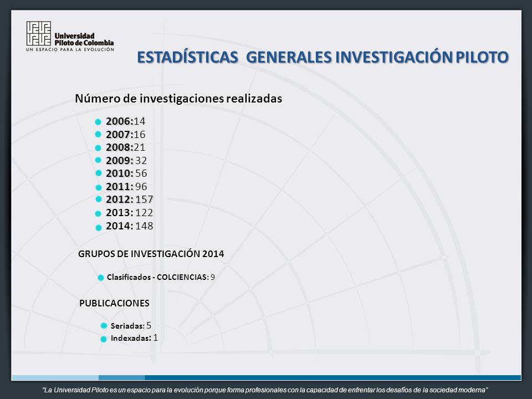This screenshot has height=399, width=532.
Task: Select the '2006:14' line
Action: click(126, 121)
